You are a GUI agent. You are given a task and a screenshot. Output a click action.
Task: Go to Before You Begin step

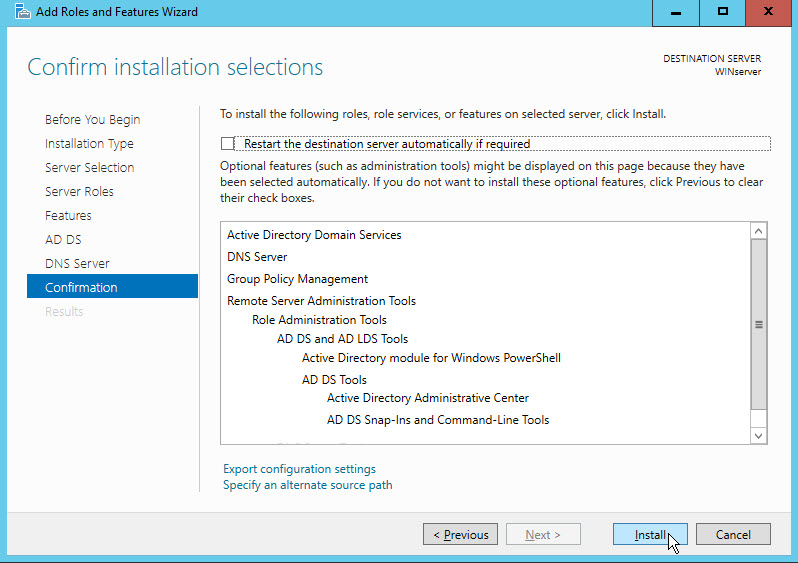tap(93, 120)
